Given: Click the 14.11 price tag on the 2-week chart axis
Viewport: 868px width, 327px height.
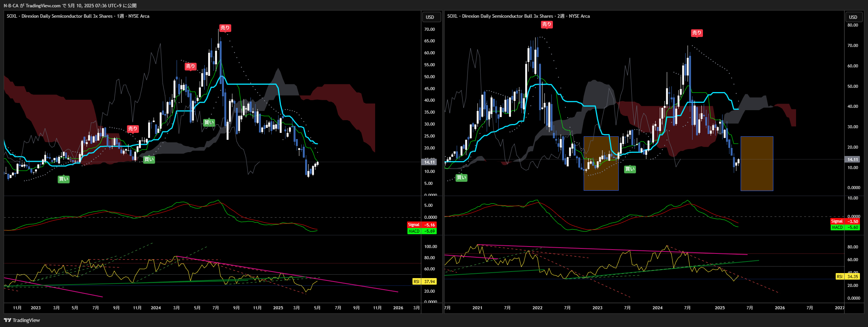Looking at the screenshot, I should (853, 159).
